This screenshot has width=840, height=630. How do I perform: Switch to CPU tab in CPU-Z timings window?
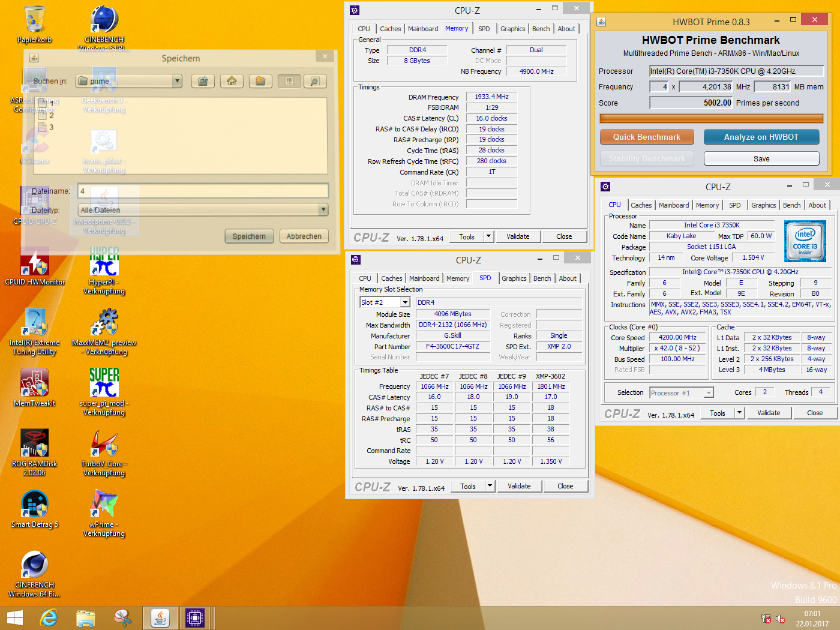364,29
